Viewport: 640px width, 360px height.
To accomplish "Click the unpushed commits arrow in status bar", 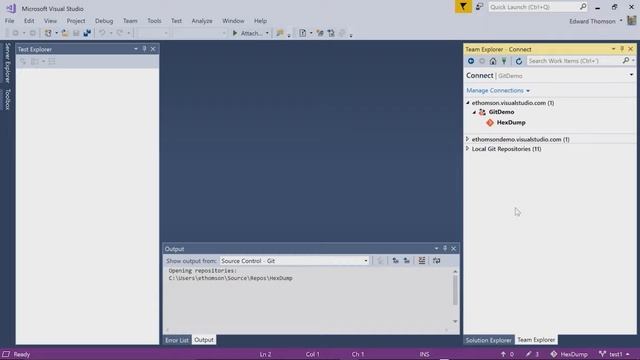I will (x=507, y=354).
